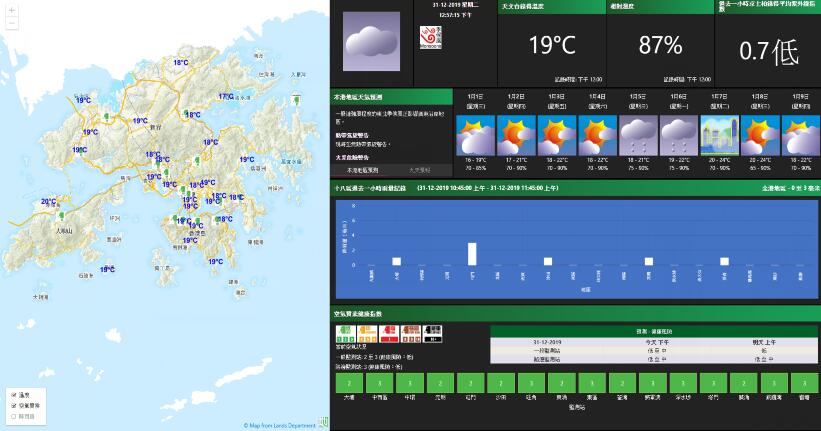Select the 1月7日 hazy city forecast icon
The width and height of the screenshot is (821, 431).
coord(718,135)
